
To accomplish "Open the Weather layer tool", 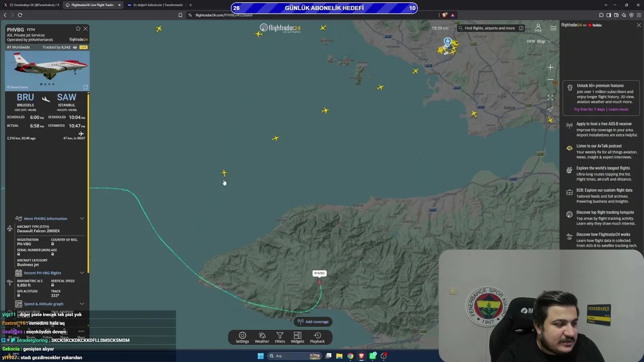I will (x=262, y=337).
